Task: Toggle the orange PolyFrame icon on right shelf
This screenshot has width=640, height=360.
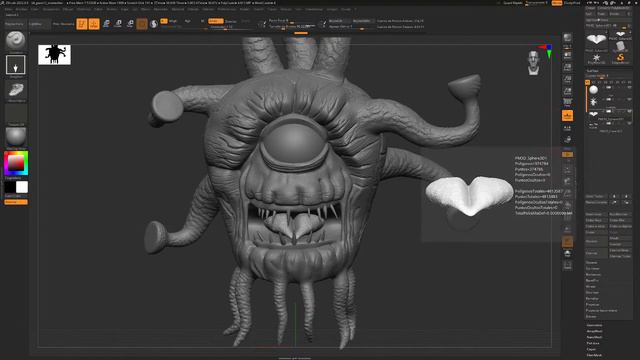Action: coord(567,242)
